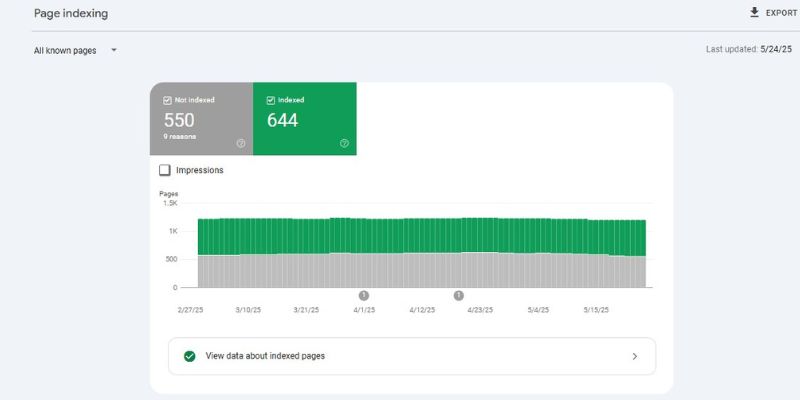
Task: Click the Last updated 5/24/25 text
Action: click(748, 48)
